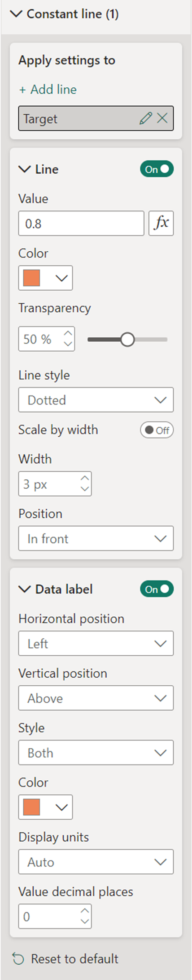Click the pencil rename icon on Target
192x980 pixels.
point(145,118)
